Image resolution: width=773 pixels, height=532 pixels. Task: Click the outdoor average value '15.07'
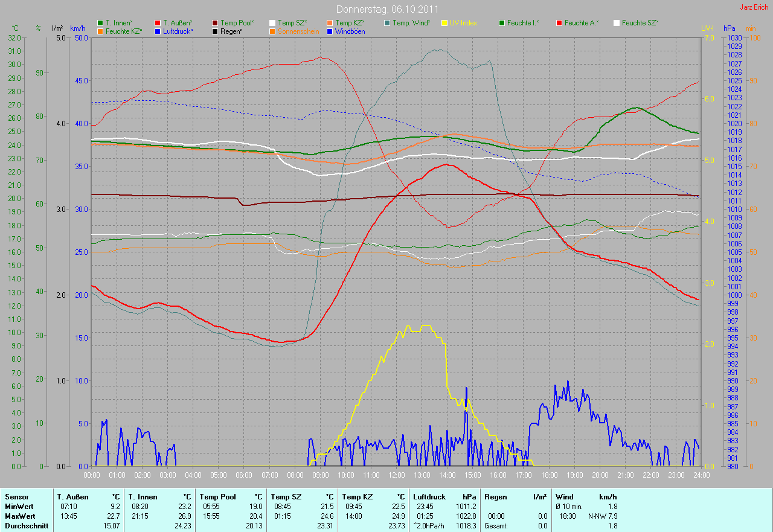click(x=111, y=526)
